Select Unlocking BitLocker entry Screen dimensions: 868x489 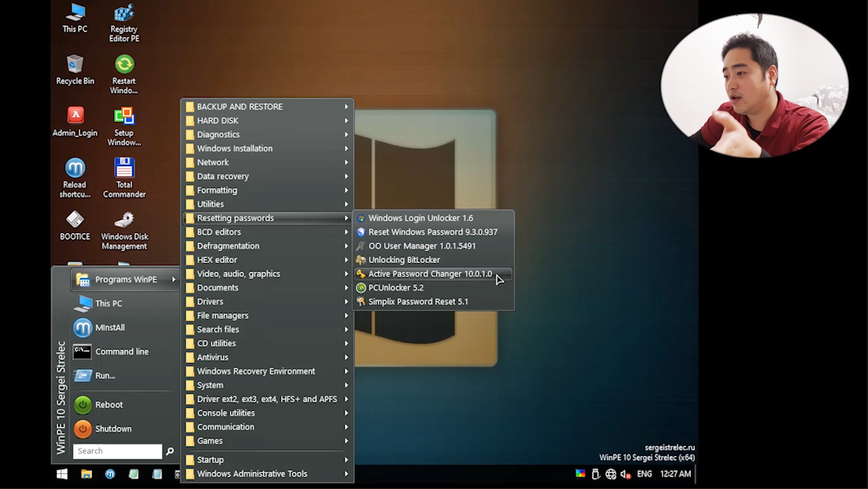point(434,260)
